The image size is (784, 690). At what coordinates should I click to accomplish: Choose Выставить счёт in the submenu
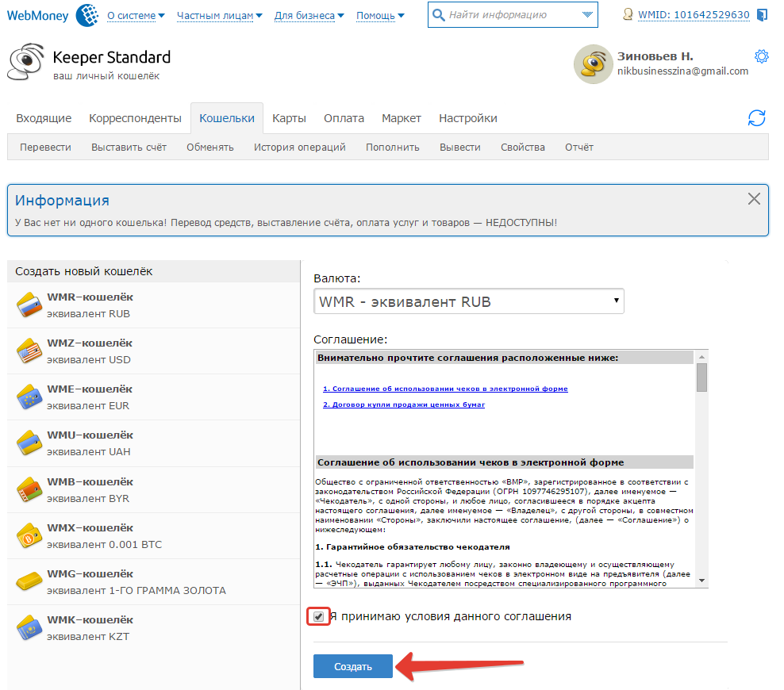[129, 148]
